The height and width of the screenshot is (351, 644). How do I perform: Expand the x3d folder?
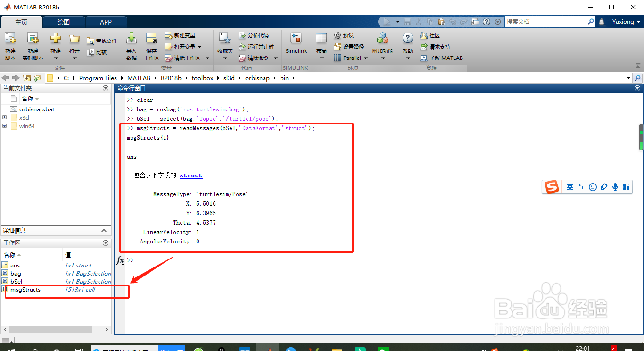(x=5, y=117)
